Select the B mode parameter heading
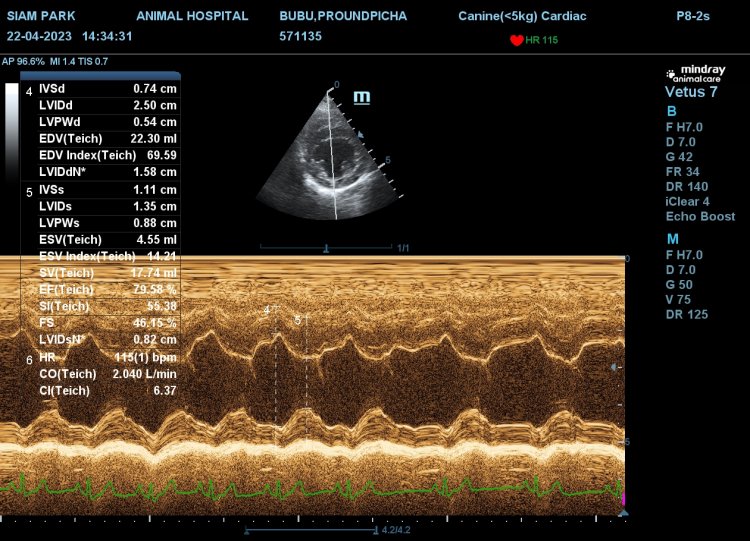The image size is (750, 541). pyautogui.click(x=671, y=110)
